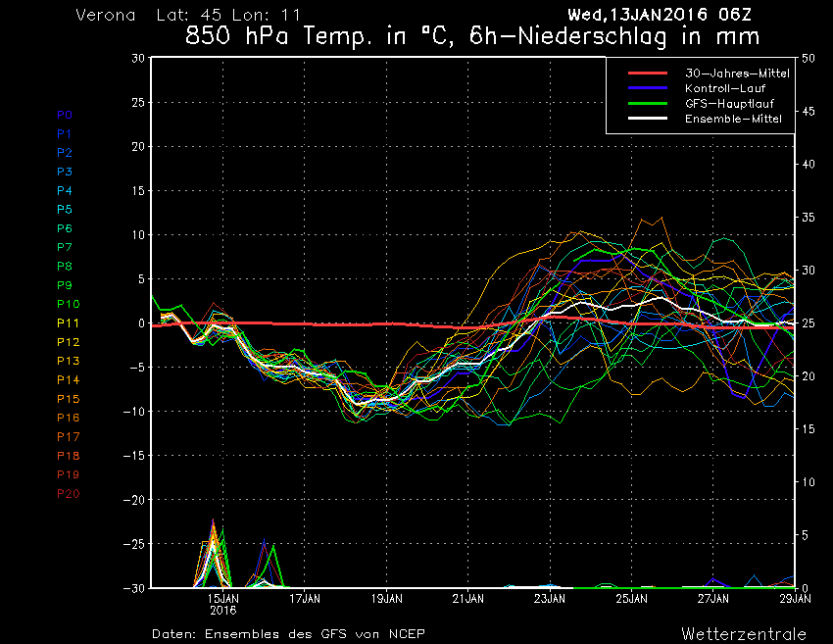Click the 27JAN axis date label
Viewport: 833px width, 644px height.
click(712, 599)
